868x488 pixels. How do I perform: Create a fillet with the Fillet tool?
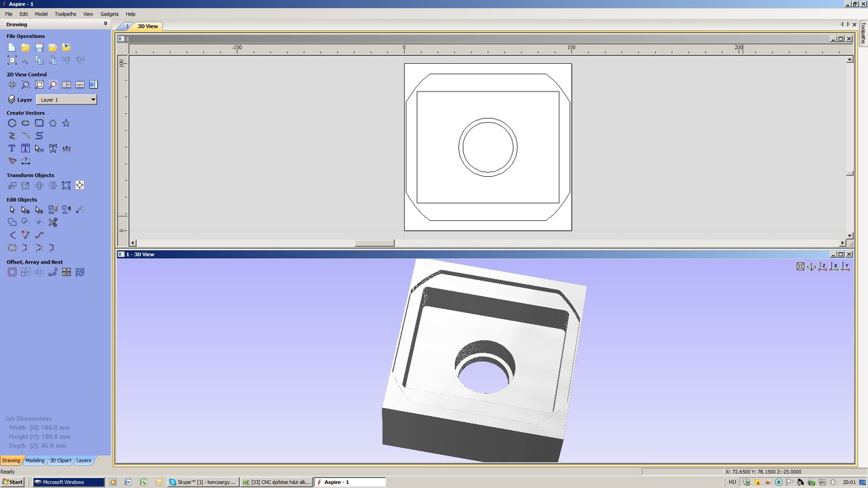tap(12, 235)
